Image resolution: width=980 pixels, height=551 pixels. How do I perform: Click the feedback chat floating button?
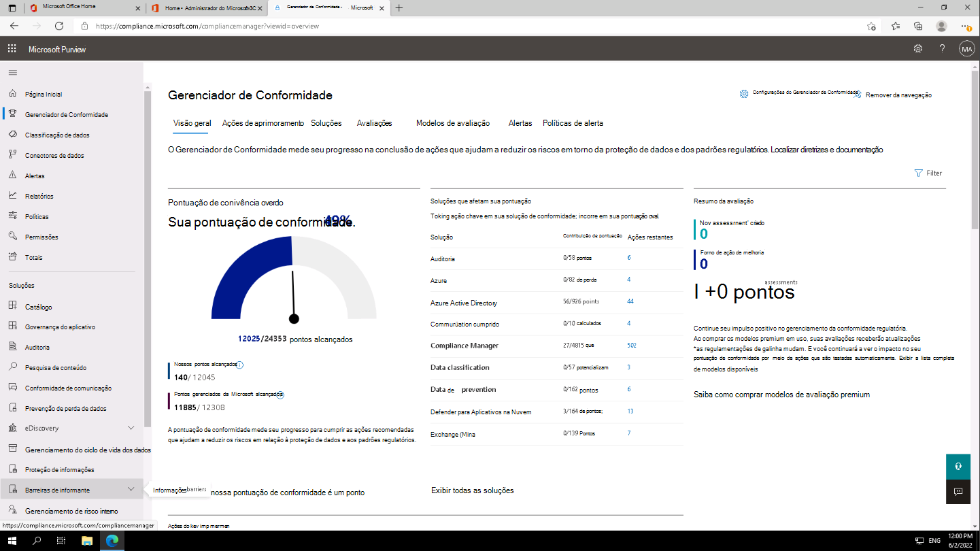pos(958,492)
